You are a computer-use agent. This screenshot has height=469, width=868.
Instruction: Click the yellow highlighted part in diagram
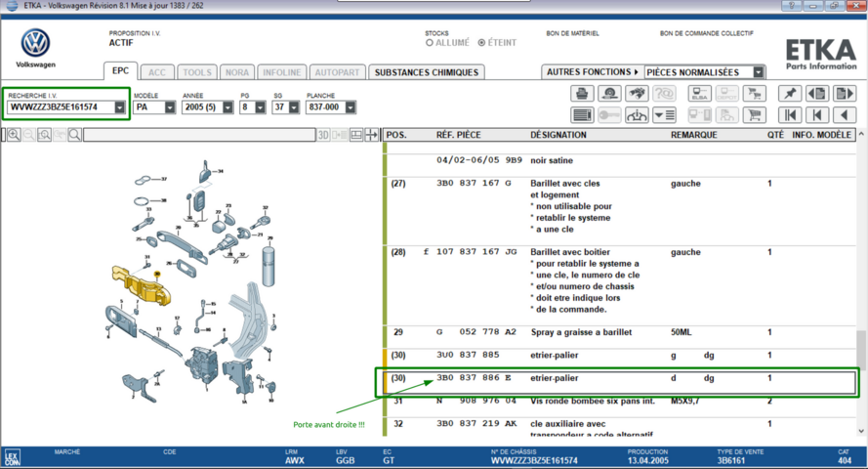141,285
